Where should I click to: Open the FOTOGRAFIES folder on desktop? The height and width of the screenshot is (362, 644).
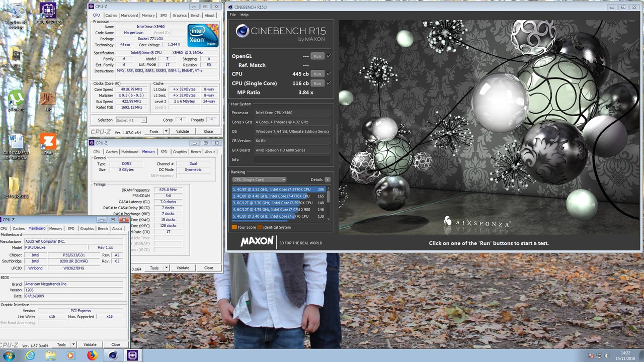click(16, 187)
